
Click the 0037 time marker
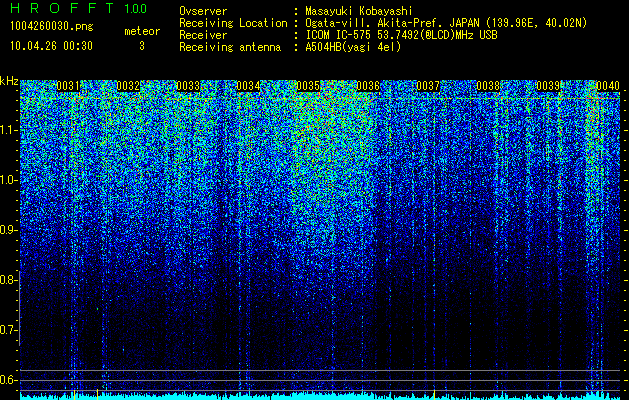point(428,86)
